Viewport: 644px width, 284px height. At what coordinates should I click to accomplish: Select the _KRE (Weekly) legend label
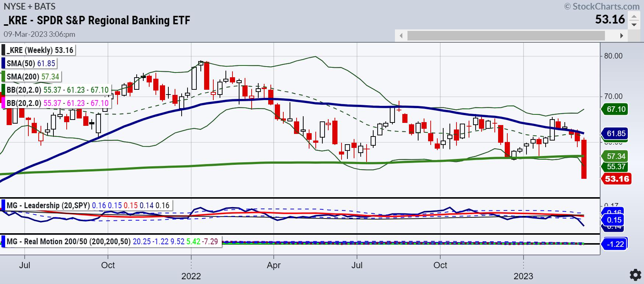coord(38,50)
